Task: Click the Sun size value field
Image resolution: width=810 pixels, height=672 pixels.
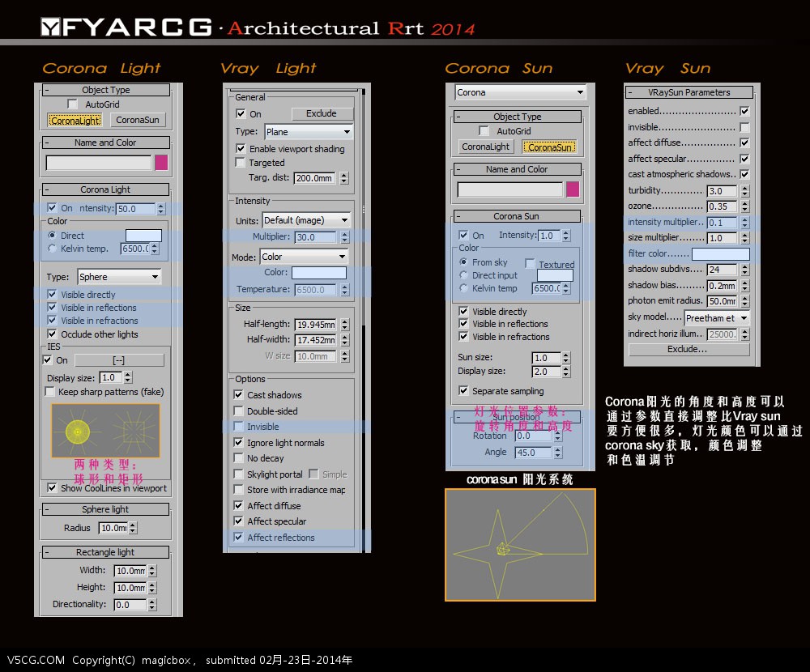Action: pos(547,358)
